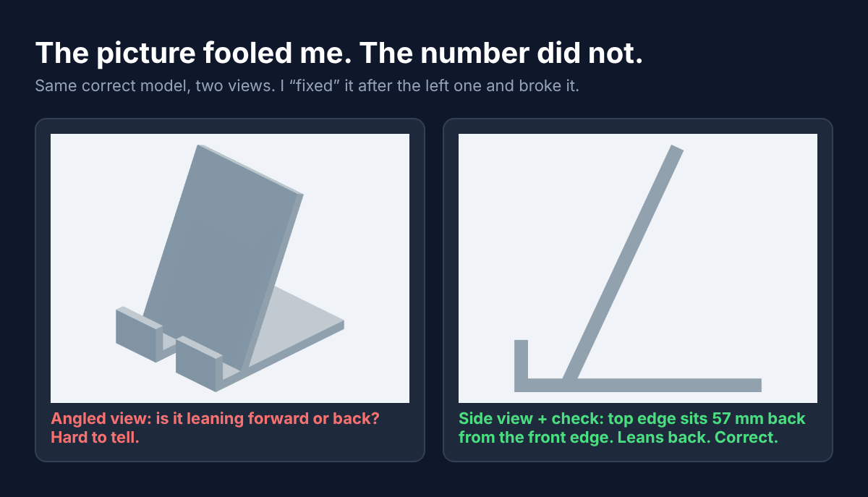Select the left card containing the angled view

[x=230, y=289]
